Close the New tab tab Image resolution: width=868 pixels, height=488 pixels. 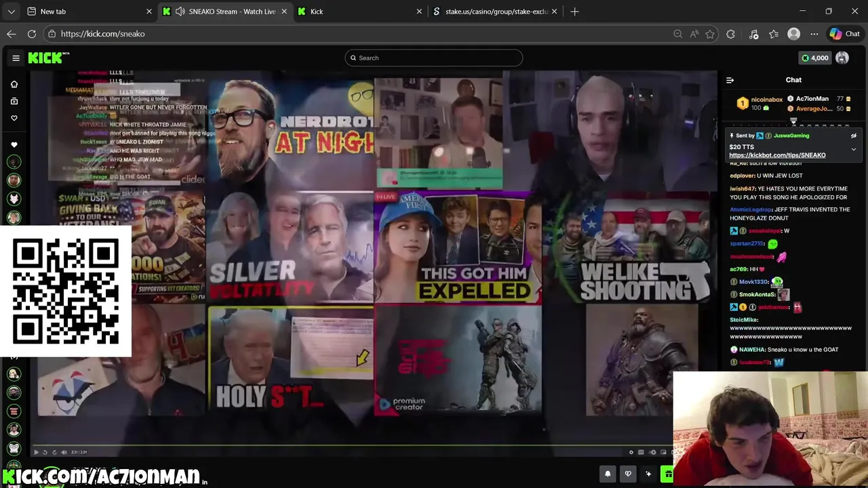tap(149, 12)
